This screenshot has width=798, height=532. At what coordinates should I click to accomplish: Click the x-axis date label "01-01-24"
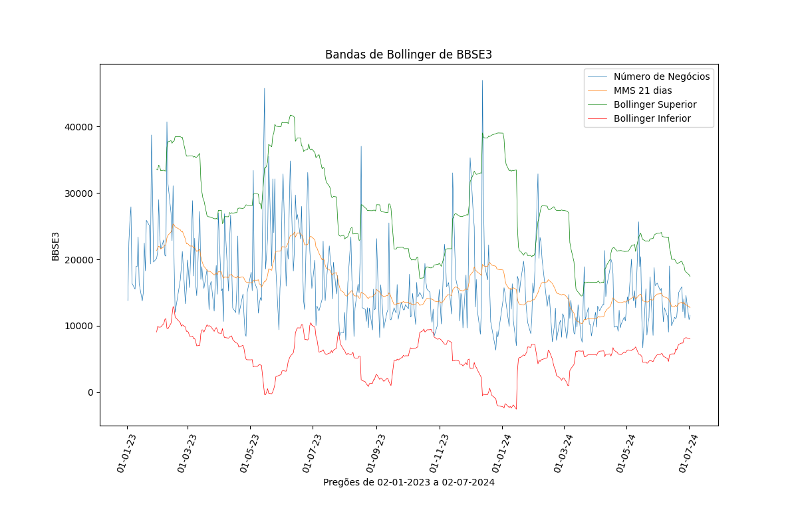pyautogui.click(x=502, y=453)
